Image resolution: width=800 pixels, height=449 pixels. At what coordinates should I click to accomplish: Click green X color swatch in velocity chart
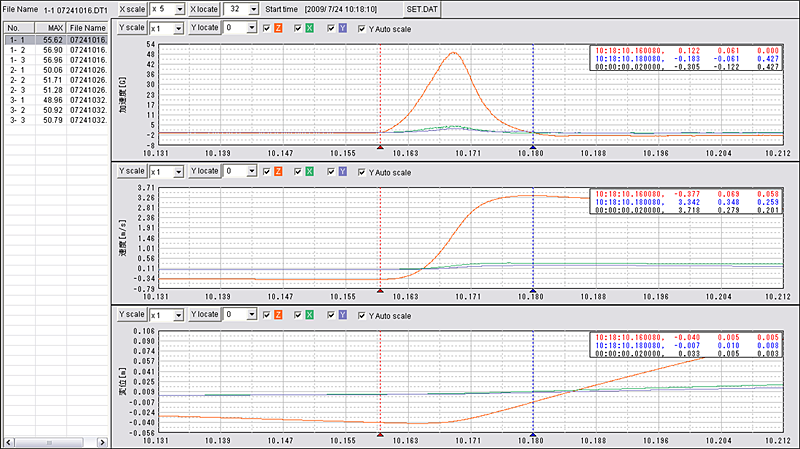(310, 172)
